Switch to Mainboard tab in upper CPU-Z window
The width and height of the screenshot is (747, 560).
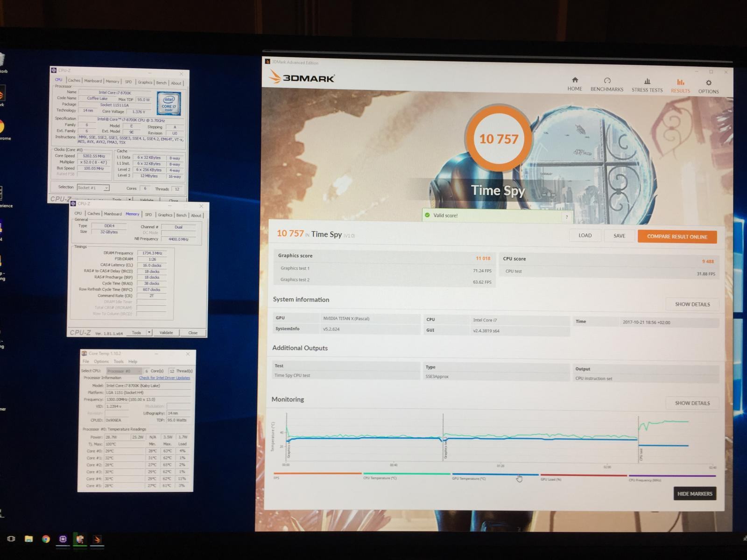pos(93,81)
